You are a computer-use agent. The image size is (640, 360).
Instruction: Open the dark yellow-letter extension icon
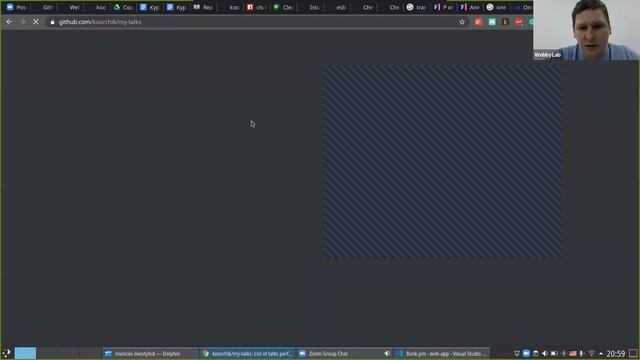click(505, 22)
